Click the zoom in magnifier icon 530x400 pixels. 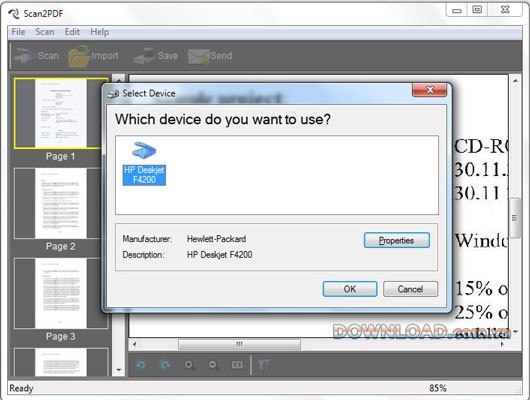tap(189, 365)
